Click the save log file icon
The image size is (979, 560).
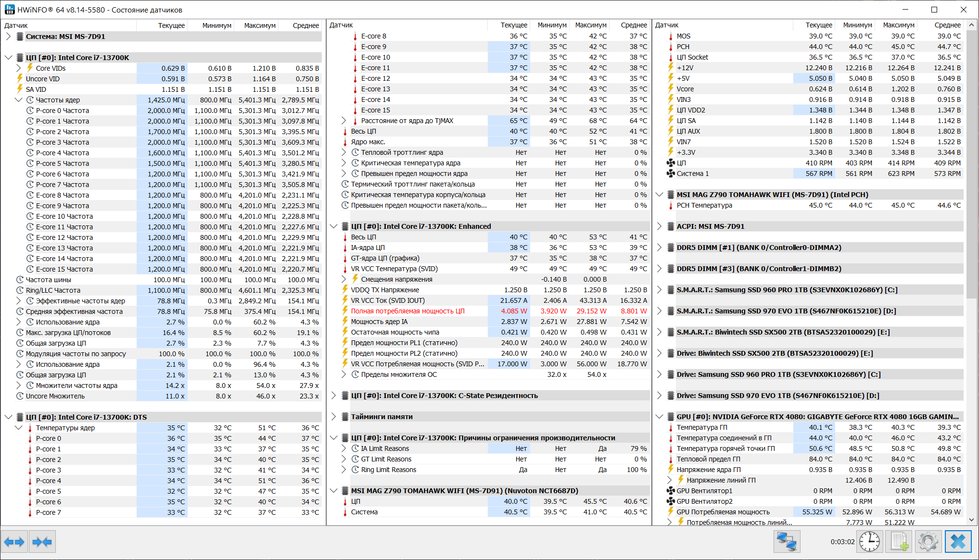(x=899, y=542)
